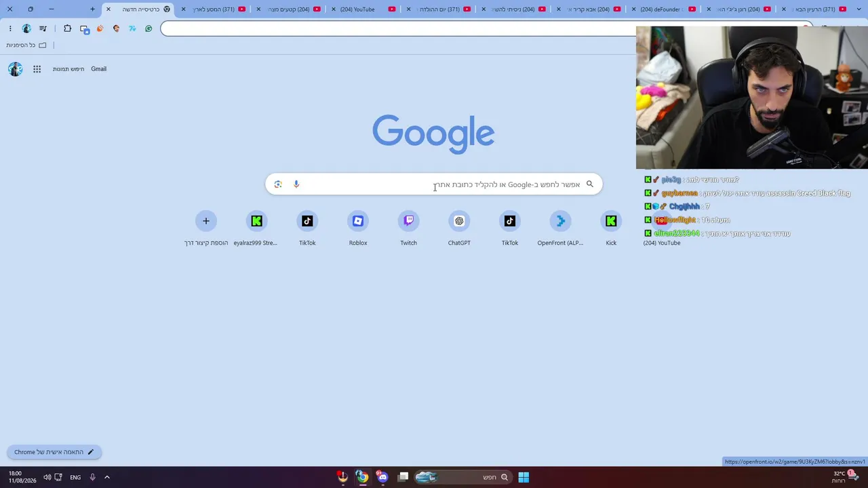Open the Roblox shortcut
Viewport: 868px width, 488px height.
358,229
